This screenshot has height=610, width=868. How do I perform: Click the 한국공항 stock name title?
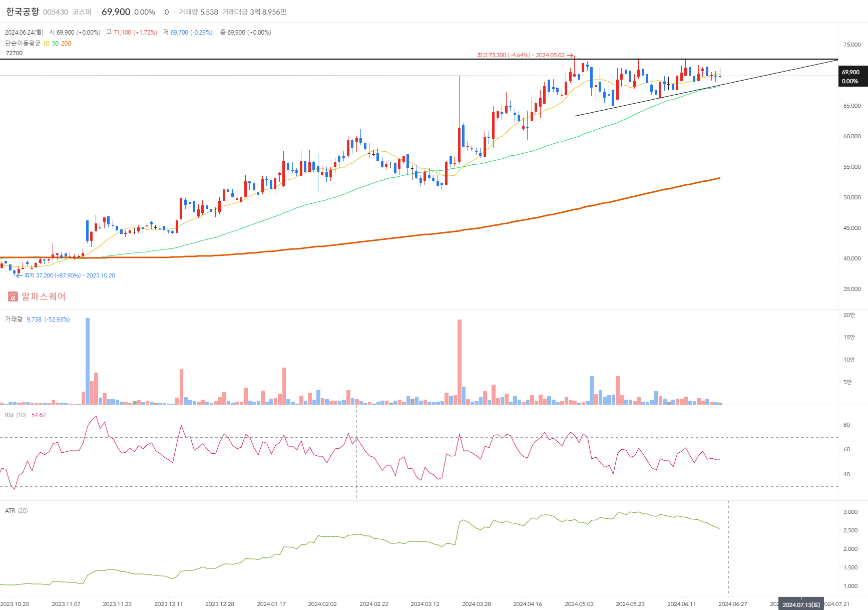click(x=22, y=12)
